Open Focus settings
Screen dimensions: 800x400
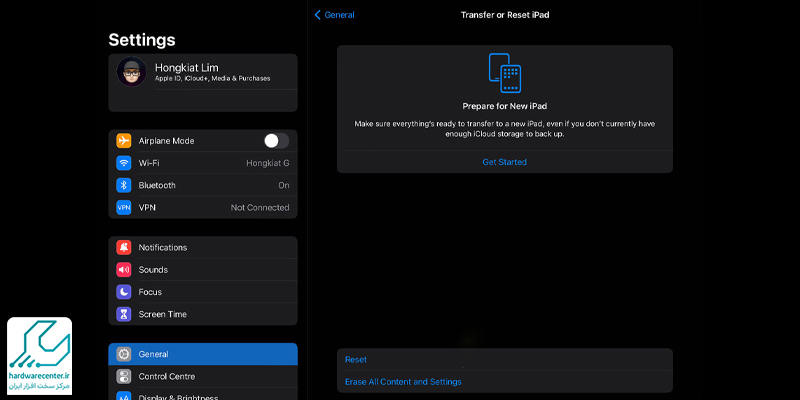[x=203, y=292]
